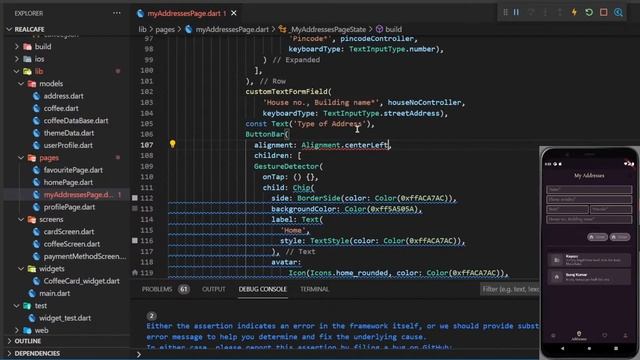Collapse the screens folder

pos(21,219)
